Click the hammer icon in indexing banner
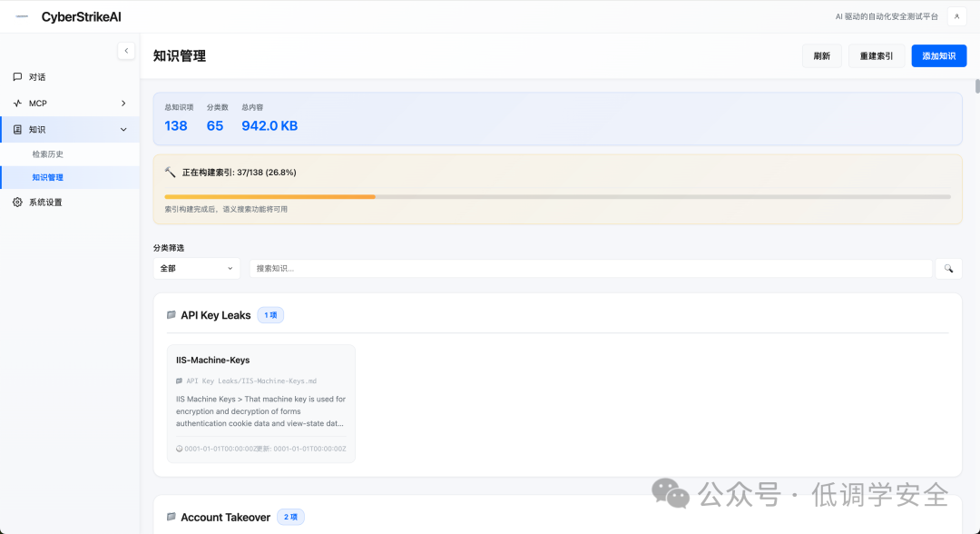 [x=170, y=172]
